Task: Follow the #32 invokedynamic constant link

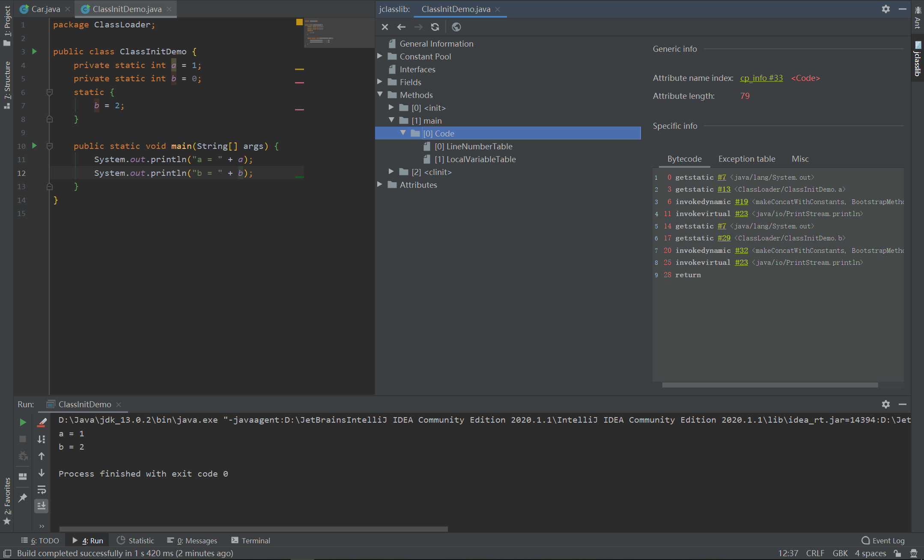Action: 742,250
